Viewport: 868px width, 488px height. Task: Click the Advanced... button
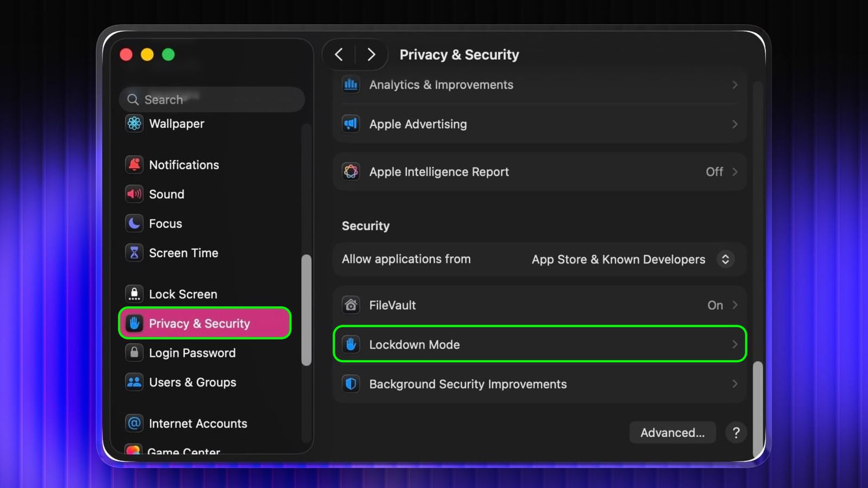(672, 433)
